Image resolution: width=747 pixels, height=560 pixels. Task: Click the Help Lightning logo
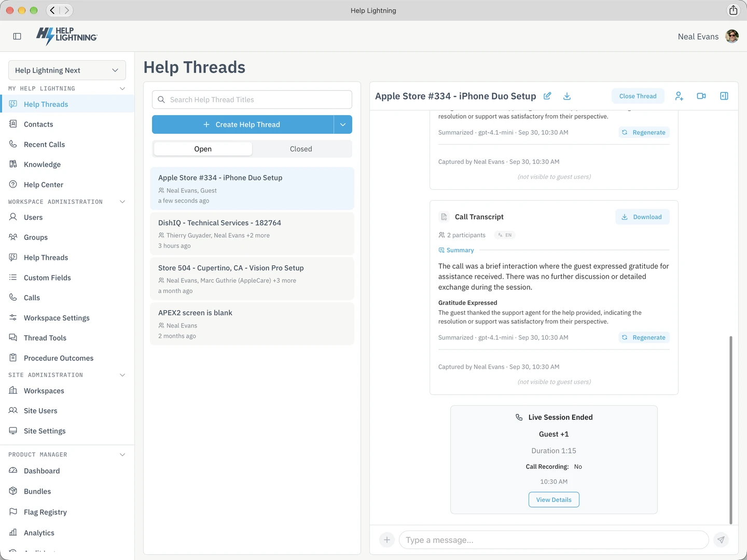click(66, 36)
